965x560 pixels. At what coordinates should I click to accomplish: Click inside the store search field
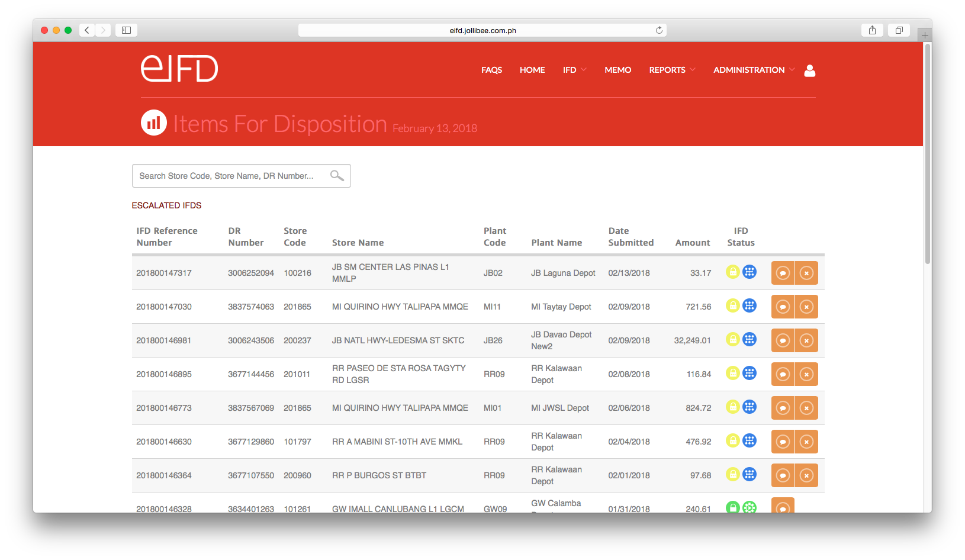231,175
